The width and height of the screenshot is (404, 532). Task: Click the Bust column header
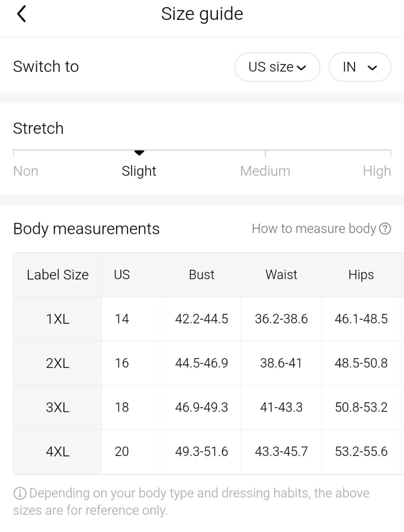click(201, 275)
